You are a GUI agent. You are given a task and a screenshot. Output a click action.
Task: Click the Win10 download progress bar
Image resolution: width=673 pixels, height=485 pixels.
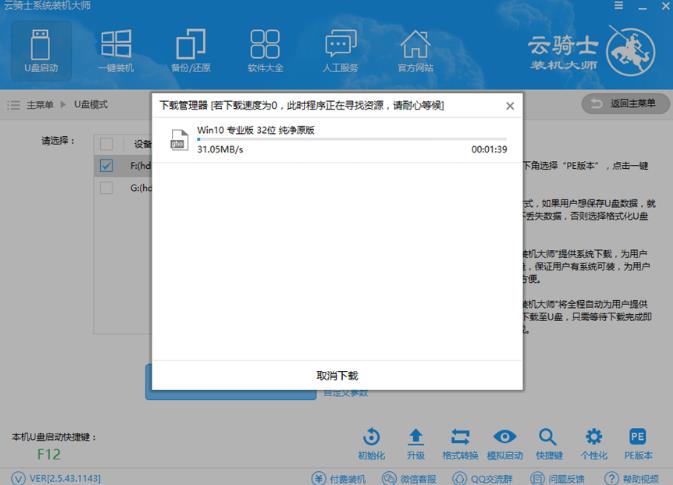(x=352, y=139)
